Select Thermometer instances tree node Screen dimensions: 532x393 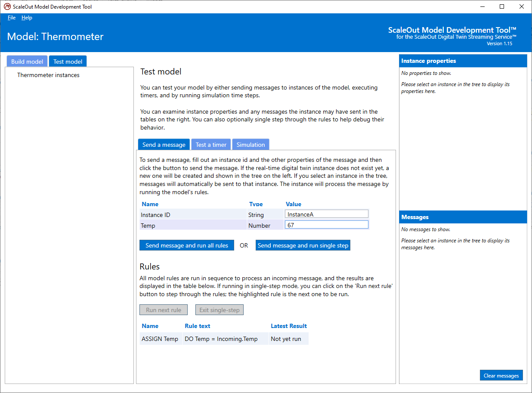pos(48,75)
